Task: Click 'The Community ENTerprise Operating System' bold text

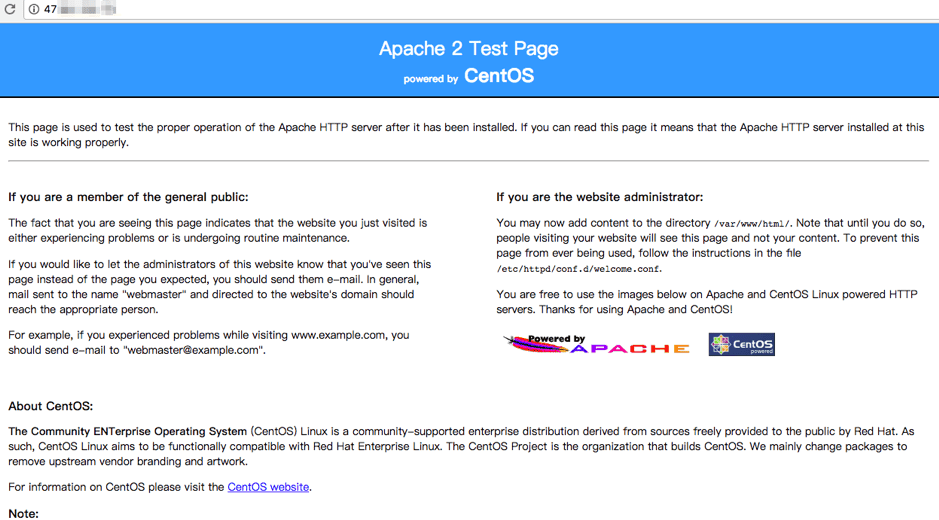Action: 128,431
